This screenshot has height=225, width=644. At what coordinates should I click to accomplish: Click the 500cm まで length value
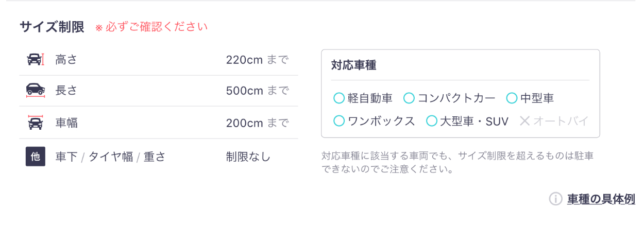[x=257, y=91]
